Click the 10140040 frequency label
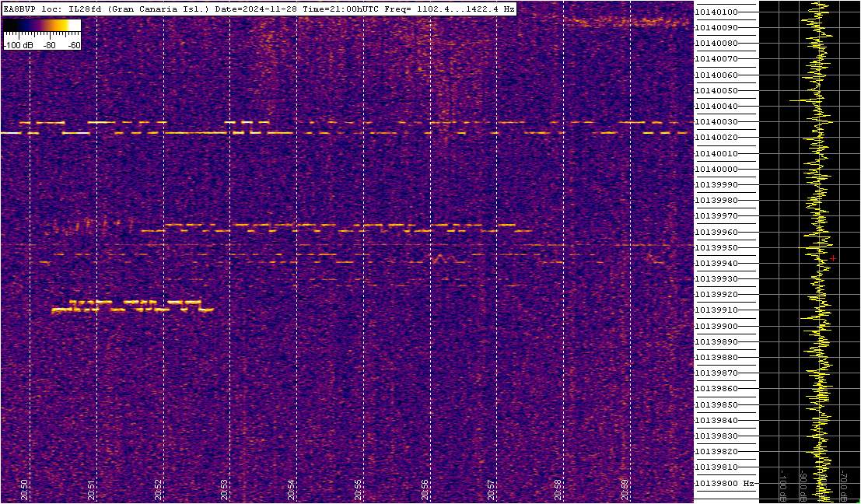This screenshot has height=504, width=861. (716, 106)
